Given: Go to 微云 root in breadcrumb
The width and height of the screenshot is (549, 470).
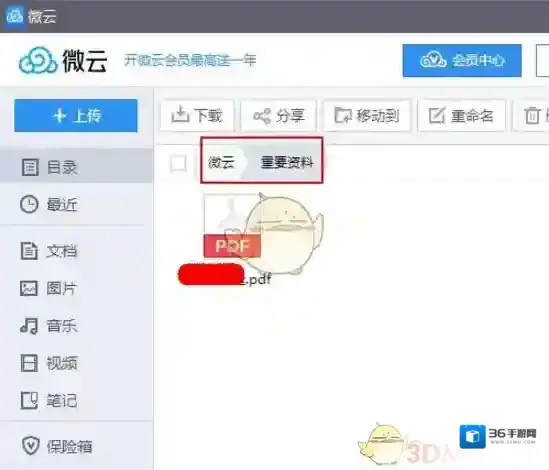Looking at the screenshot, I should pos(221,163).
